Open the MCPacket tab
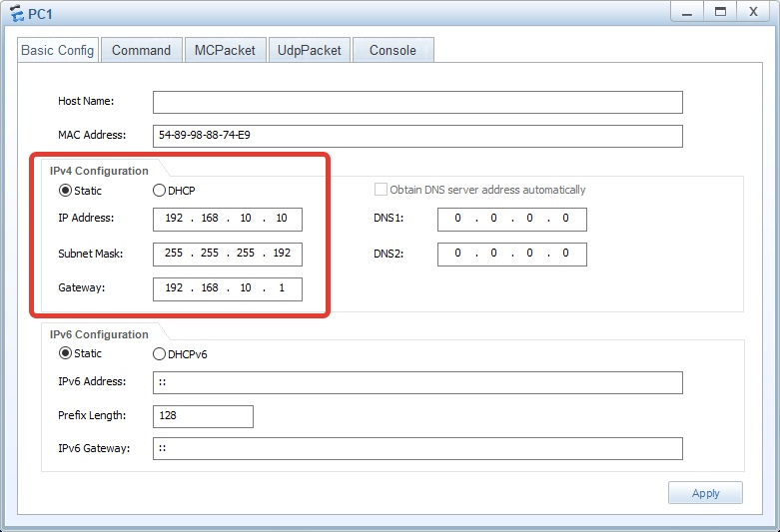The width and height of the screenshot is (780, 532). click(x=225, y=50)
